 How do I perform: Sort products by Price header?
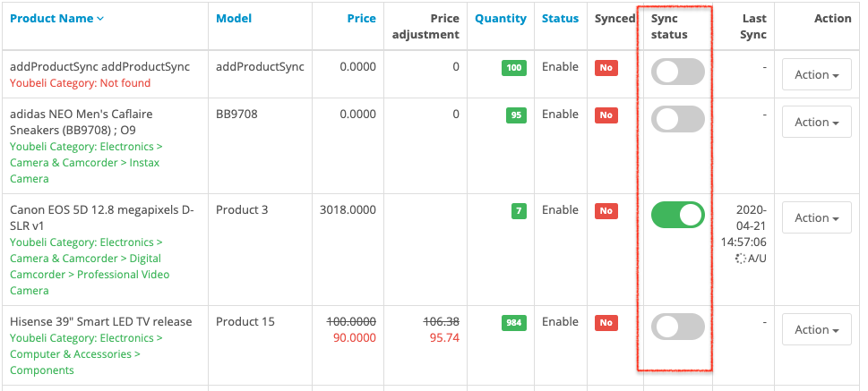pyautogui.click(x=362, y=19)
